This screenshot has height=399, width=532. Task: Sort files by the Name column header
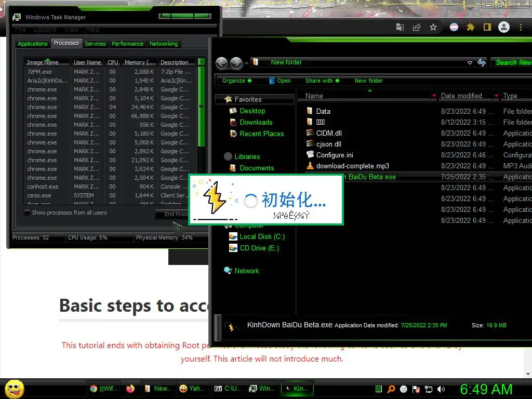(x=364, y=96)
